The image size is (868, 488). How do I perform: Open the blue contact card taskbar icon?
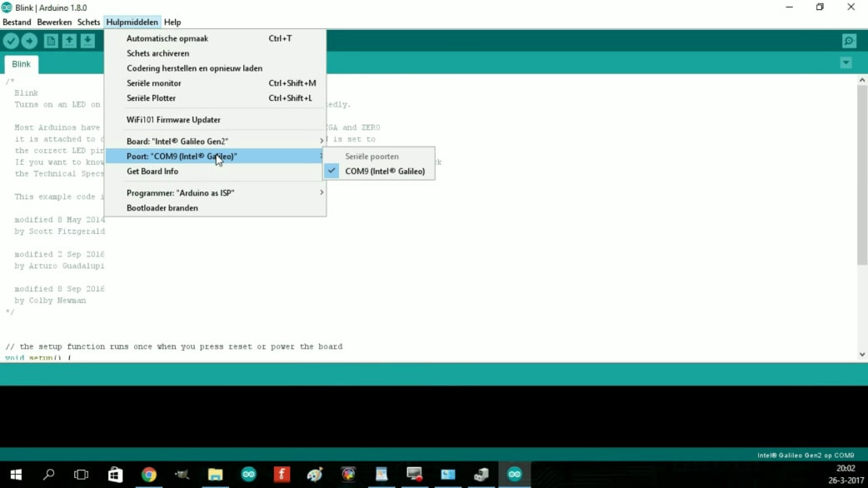[x=448, y=474]
